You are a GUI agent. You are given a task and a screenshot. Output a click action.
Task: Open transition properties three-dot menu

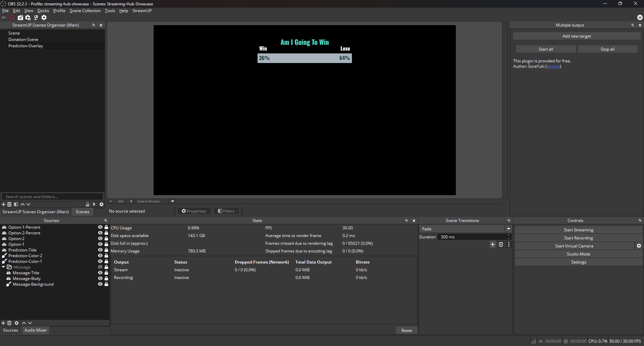point(509,244)
